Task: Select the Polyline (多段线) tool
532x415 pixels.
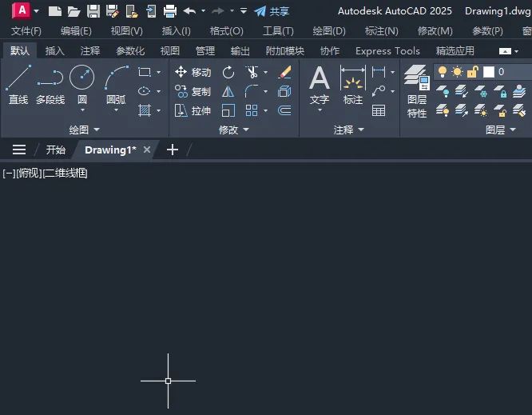Action: [50, 85]
